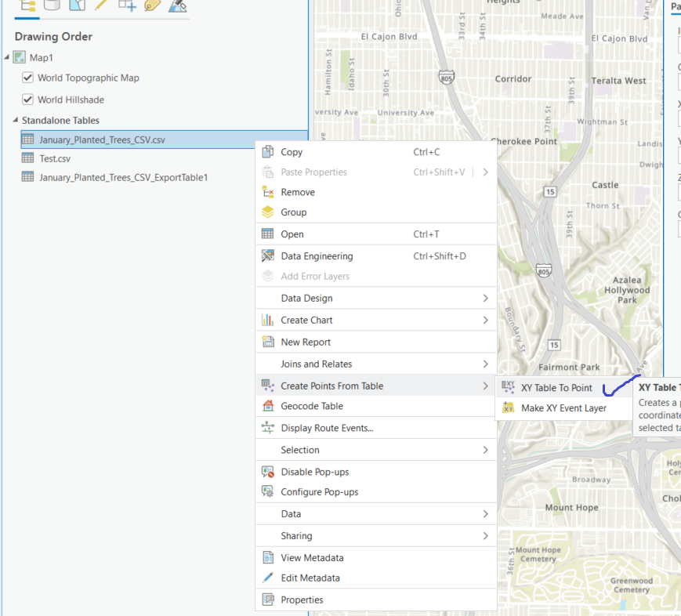Collapse the Map1 tree node
The height and width of the screenshot is (616, 681).
(7, 57)
